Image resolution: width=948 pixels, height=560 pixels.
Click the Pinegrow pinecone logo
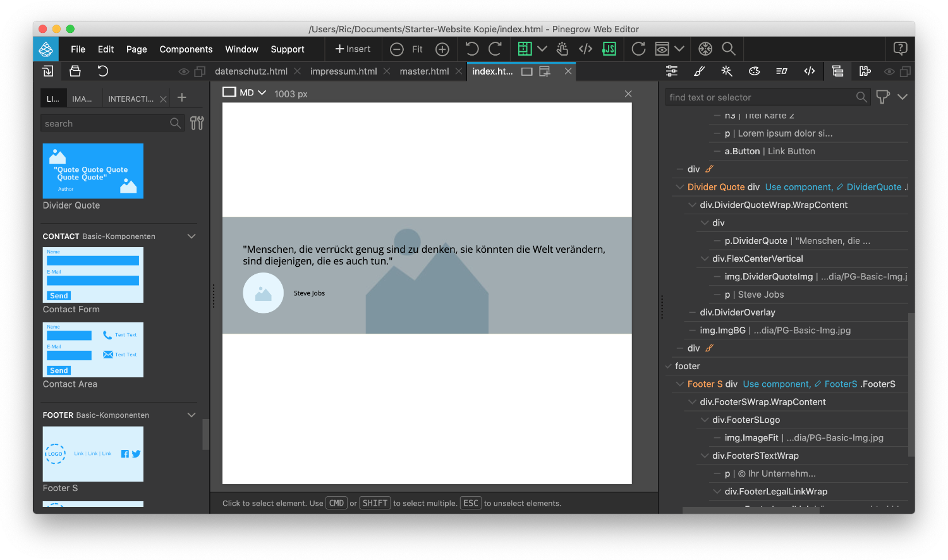point(46,49)
